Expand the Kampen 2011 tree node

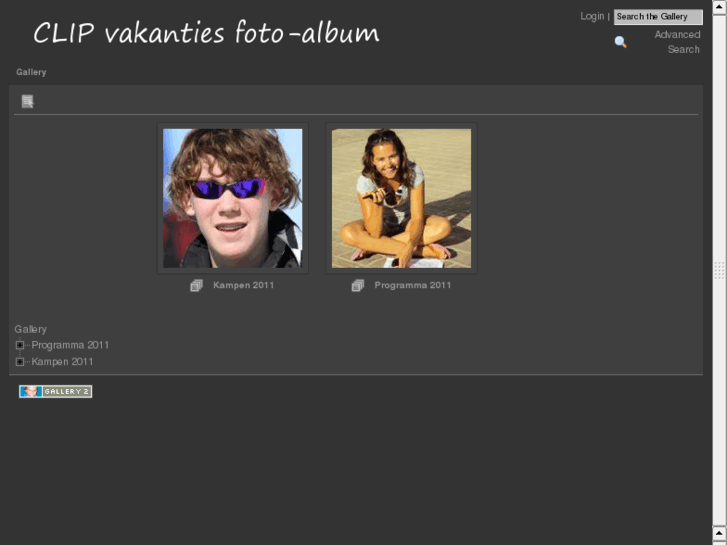click(x=20, y=362)
